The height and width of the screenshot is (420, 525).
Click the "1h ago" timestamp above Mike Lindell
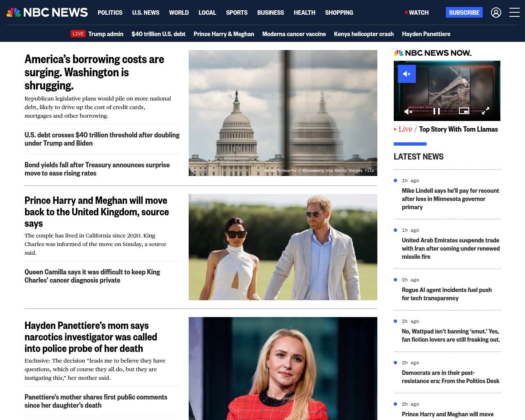410,180
